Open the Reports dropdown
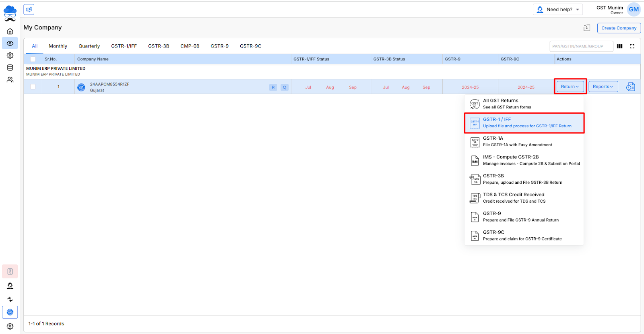The height and width of the screenshot is (334, 644). pyautogui.click(x=603, y=87)
